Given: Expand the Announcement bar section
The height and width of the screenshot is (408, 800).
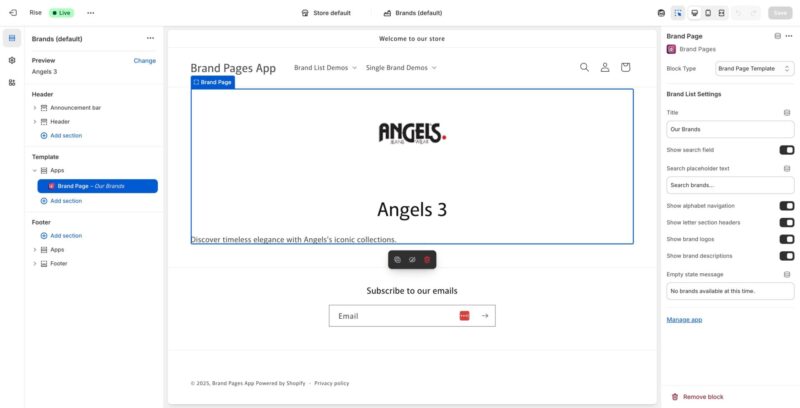Looking at the screenshot, I should (x=35, y=108).
